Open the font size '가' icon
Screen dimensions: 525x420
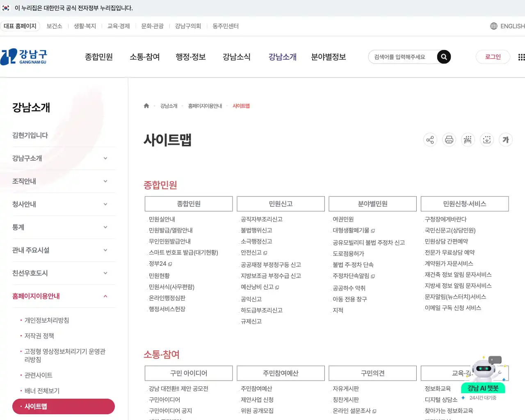[506, 140]
